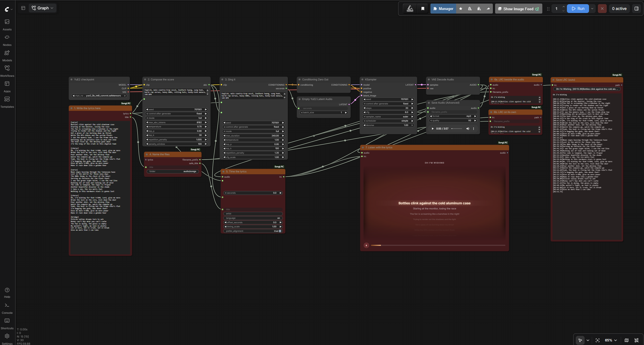Collapse the KSampler node via its dot
The image size is (644, 345).
point(363,80)
